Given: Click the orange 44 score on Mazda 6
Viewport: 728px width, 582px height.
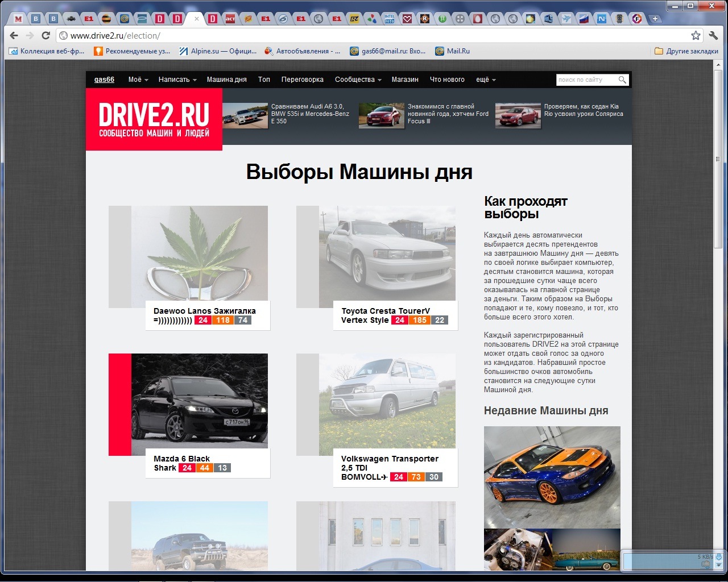Looking at the screenshot, I should 205,468.
